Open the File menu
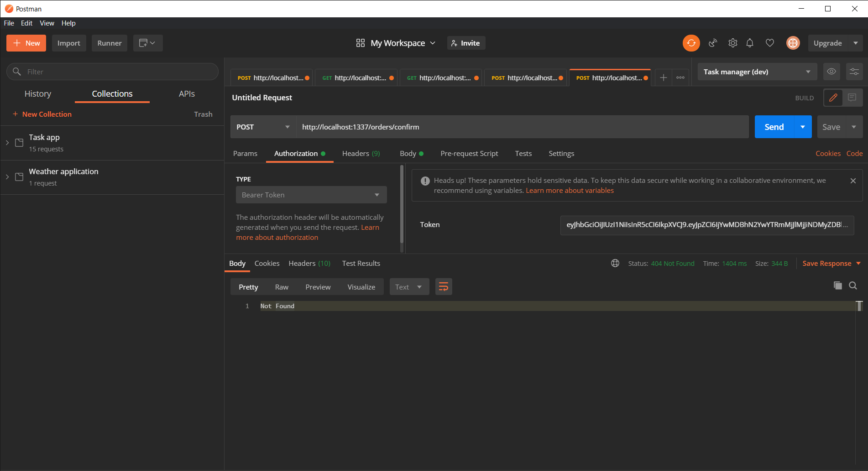Viewport: 868px width, 471px height. click(x=8, y=23)
